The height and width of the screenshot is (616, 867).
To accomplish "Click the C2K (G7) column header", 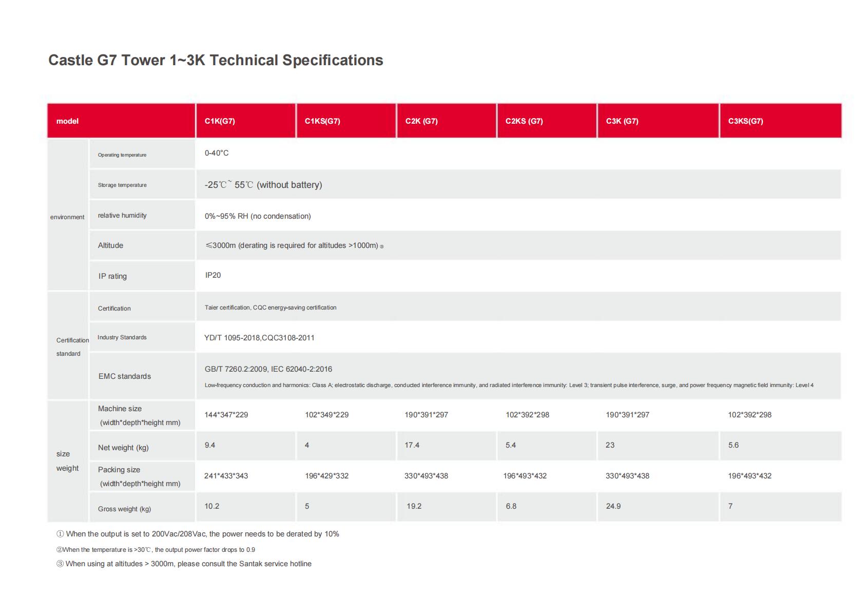I will pos(421,121).
